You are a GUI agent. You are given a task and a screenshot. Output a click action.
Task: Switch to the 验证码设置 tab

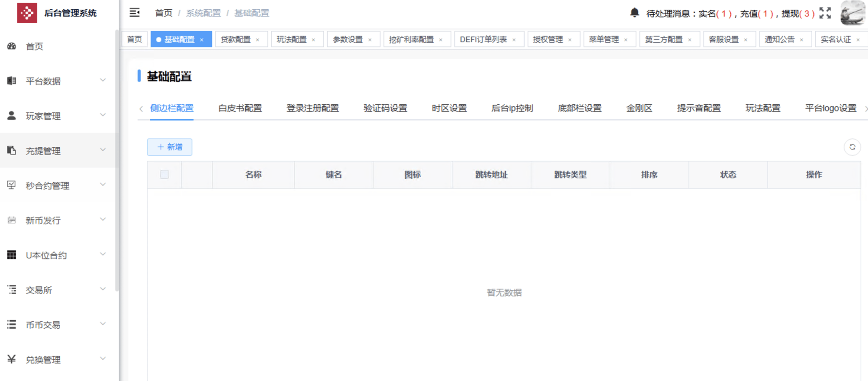coord(385,108)
